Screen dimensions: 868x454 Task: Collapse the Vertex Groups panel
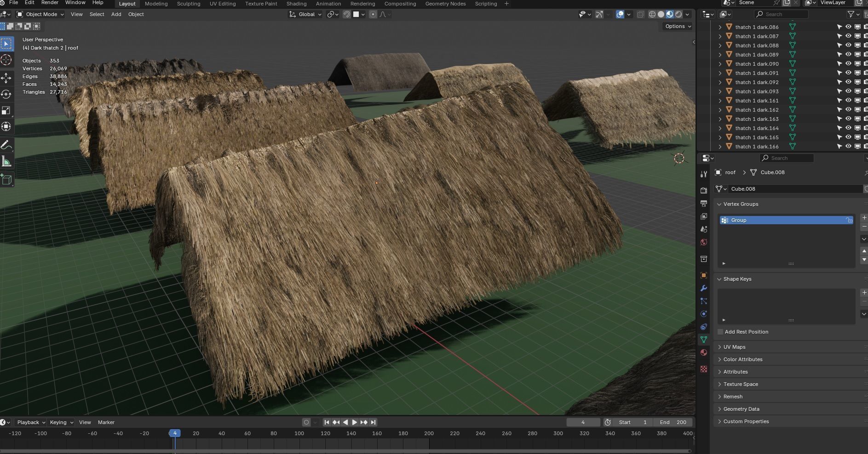coord(740,204)
